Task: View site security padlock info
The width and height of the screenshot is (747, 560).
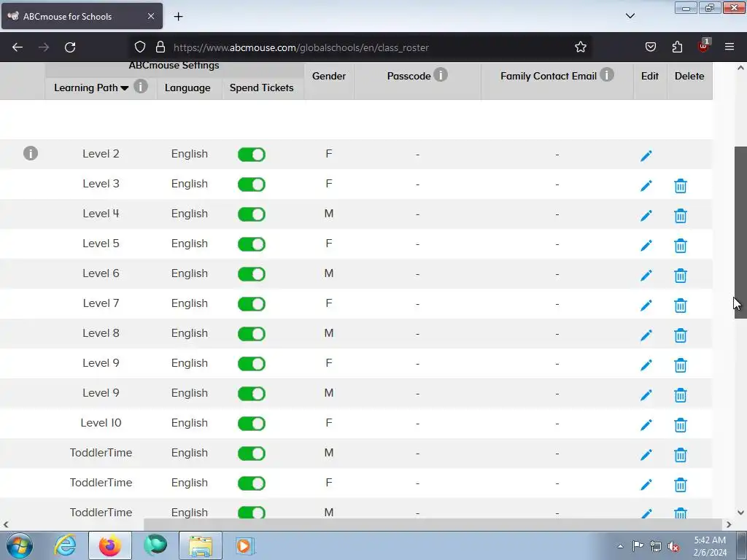Action: (160, 47)
